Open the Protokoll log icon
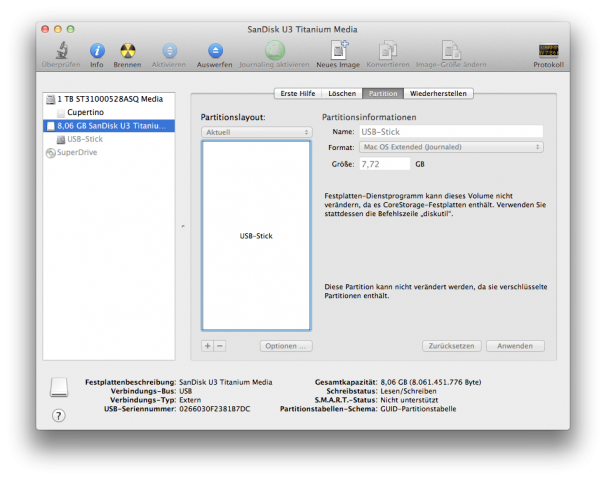Screen dimensions: 606x480 click(548, 51)
